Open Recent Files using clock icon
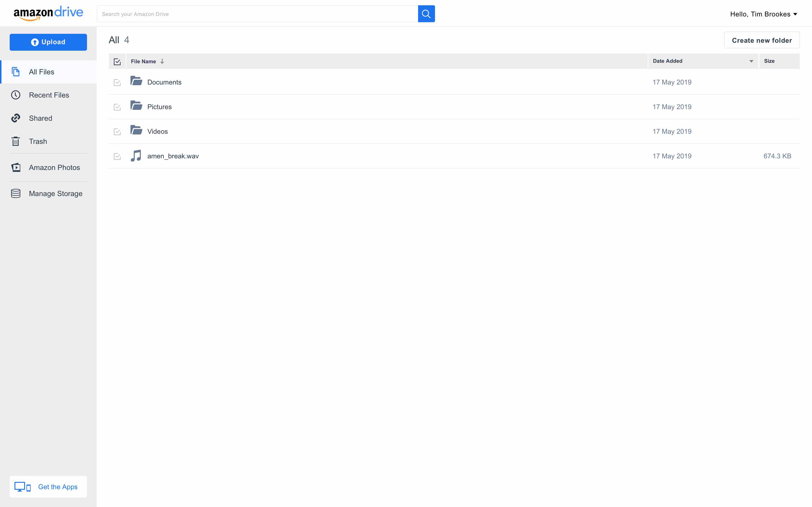This screenshot has height=507, width=812. coord(16,95)
